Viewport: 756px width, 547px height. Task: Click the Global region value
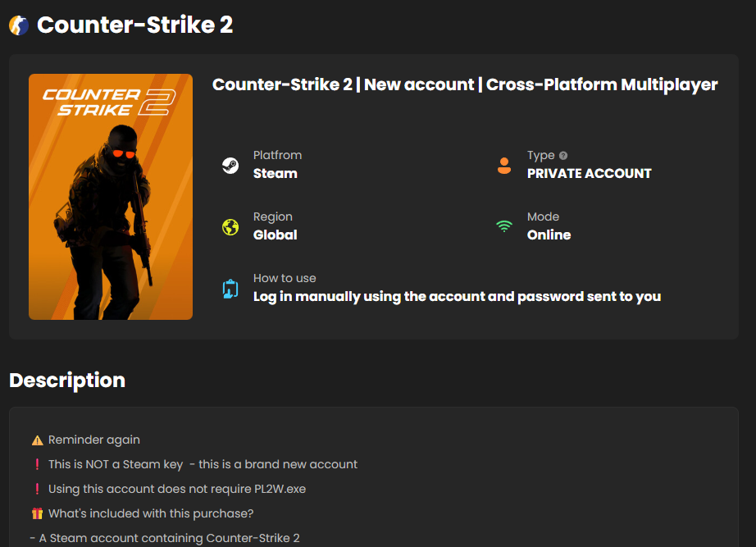point(275,235)
